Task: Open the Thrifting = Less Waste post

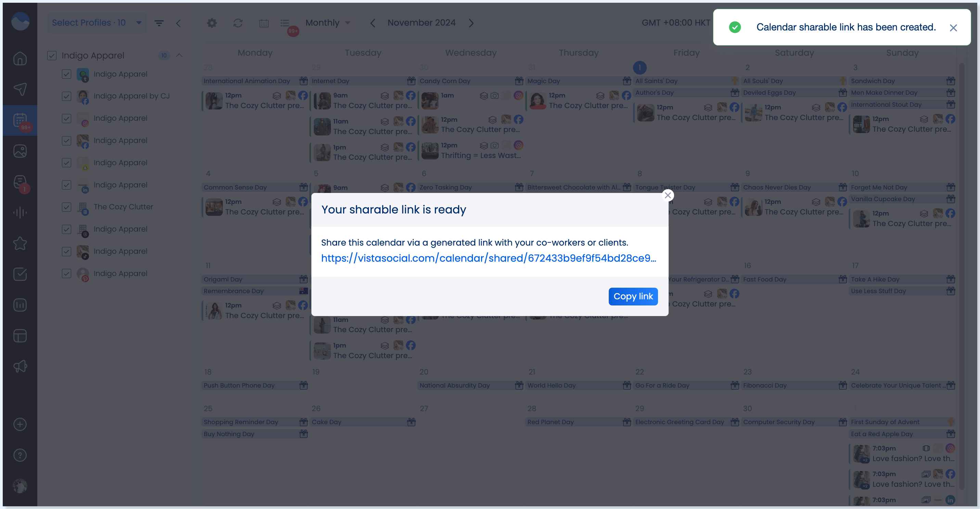Action: click(x=472, y=151)
